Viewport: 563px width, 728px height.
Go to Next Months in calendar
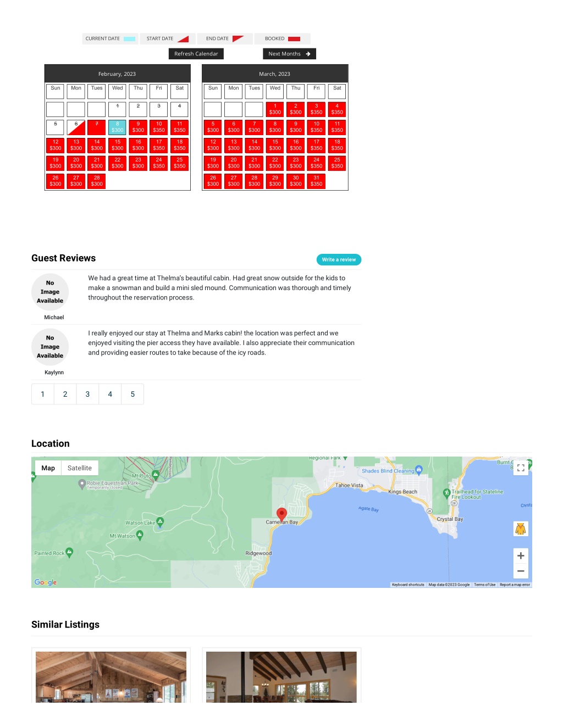click(x=289, y=54)
